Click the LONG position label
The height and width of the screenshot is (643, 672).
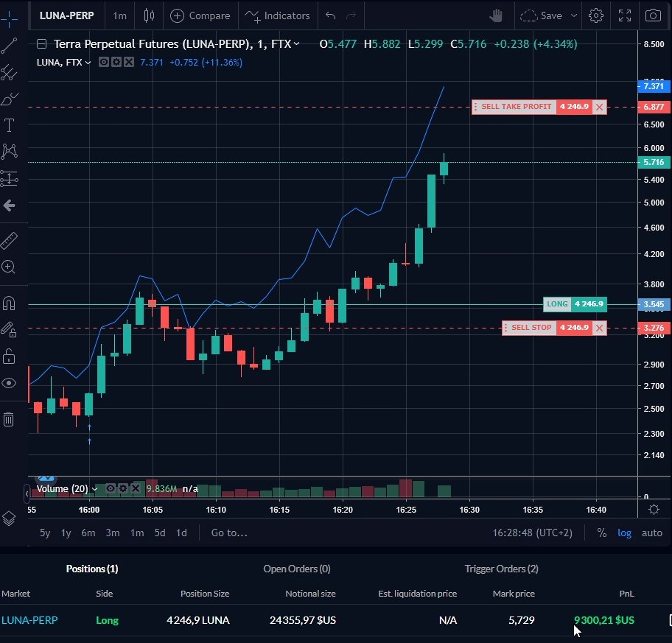click(557, 304)
